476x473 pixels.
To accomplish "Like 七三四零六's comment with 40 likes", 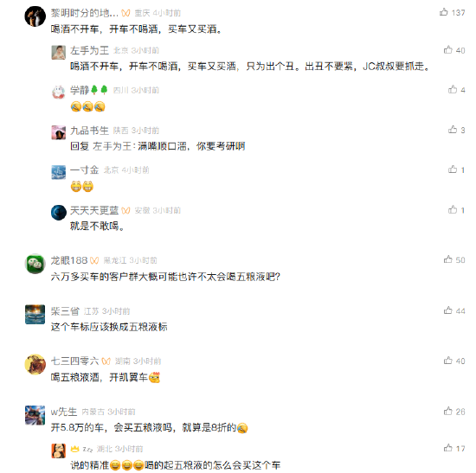I will (447, 361).
